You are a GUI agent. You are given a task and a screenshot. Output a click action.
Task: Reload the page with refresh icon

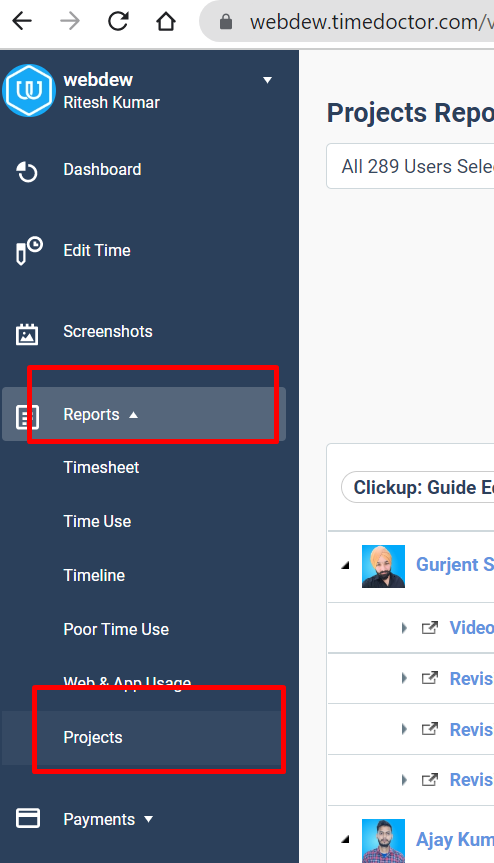[118, 21]
